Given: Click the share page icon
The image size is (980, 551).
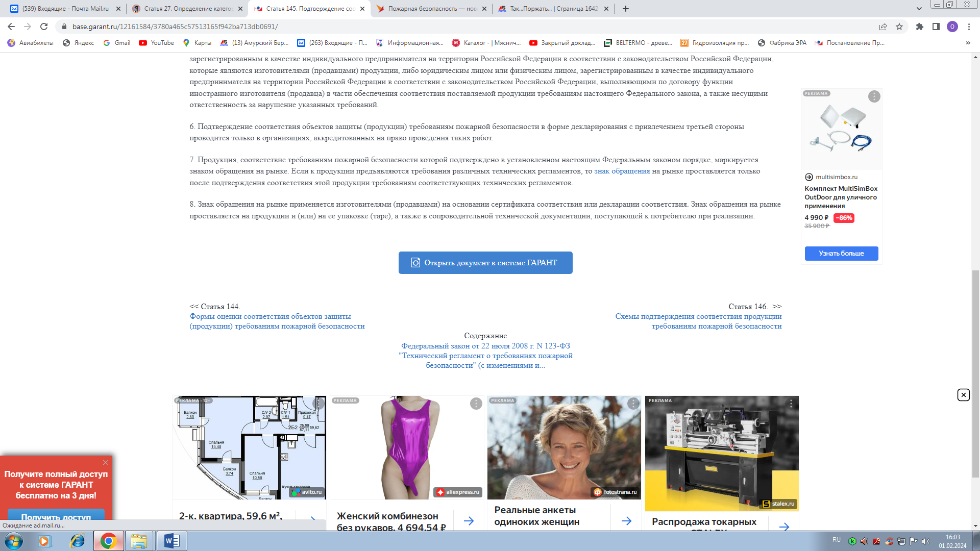Looking at the screenshot, I should point(883,27).
